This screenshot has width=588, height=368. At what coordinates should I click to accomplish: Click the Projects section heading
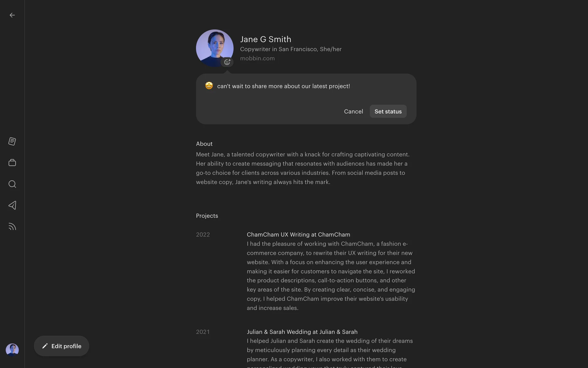click(x=207, y=216)
